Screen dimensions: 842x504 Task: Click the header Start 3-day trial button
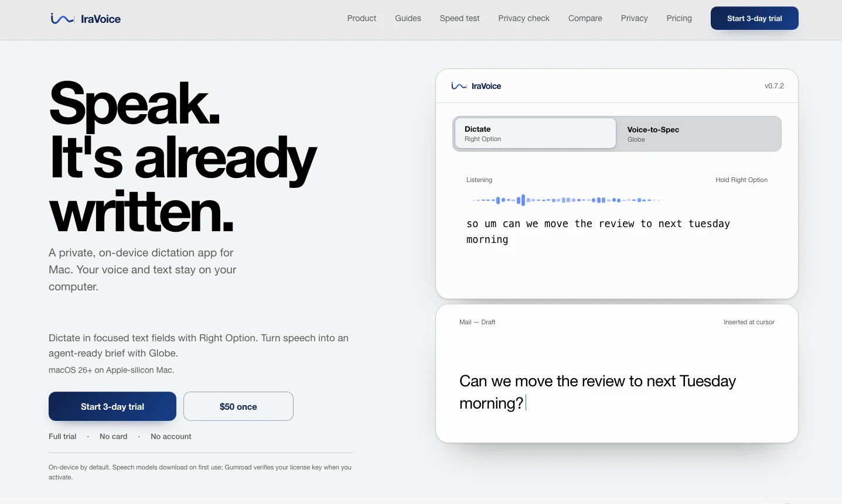coord(754,18)
